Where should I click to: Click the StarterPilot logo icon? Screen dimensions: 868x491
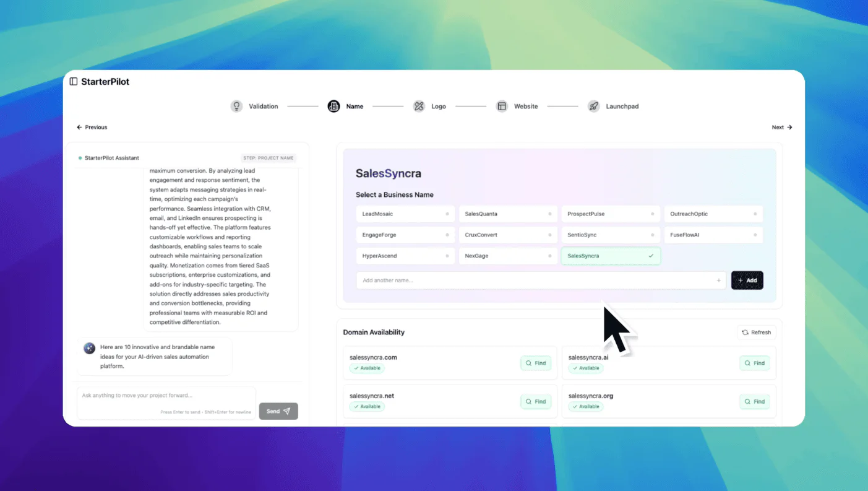click(74, 81)
